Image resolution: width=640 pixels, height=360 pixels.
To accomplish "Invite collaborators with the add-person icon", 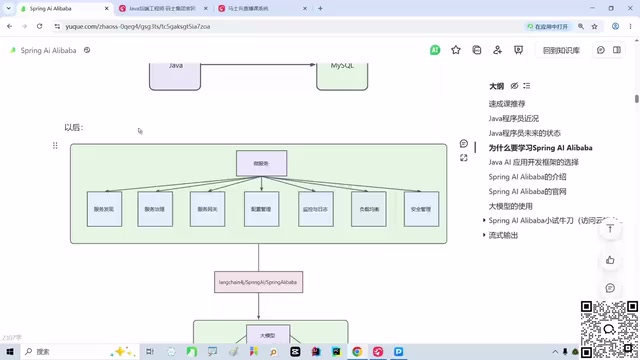I will point(497,50).
